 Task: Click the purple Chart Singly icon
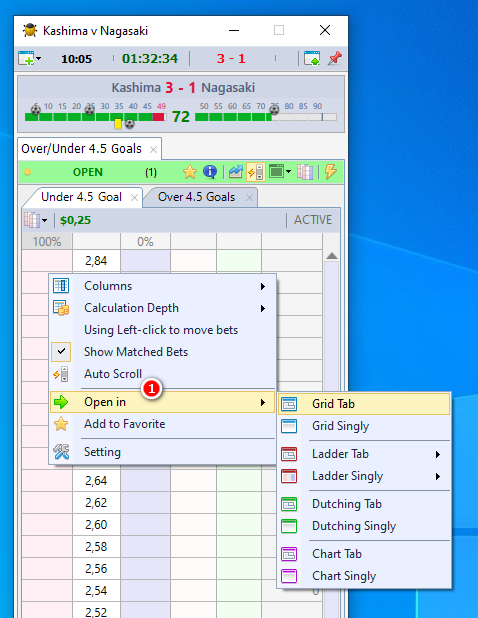click(289, 576)
